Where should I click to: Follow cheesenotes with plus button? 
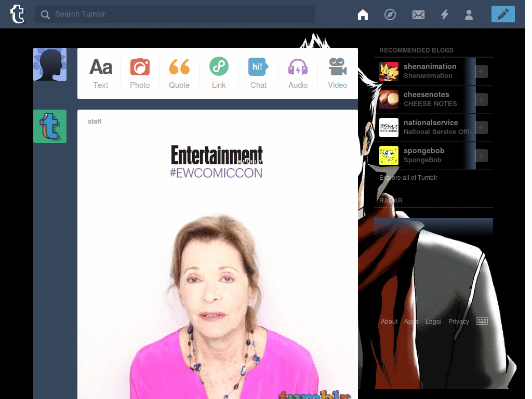481,99
